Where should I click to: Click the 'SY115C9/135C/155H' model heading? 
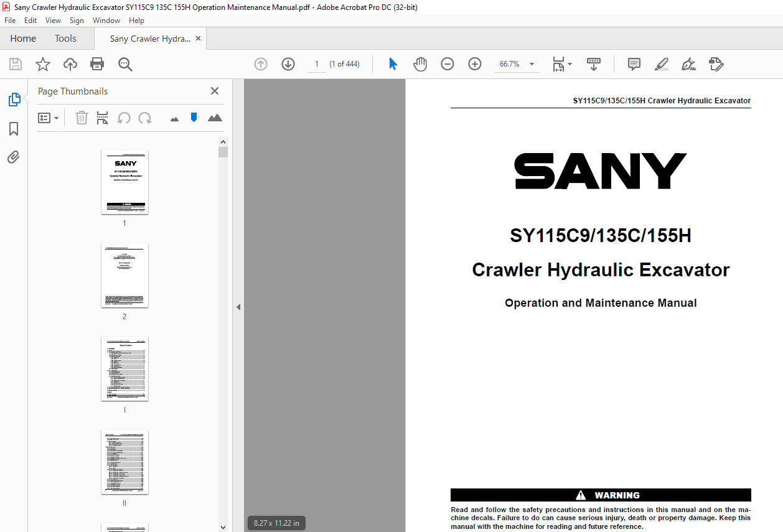pos(601,236)
